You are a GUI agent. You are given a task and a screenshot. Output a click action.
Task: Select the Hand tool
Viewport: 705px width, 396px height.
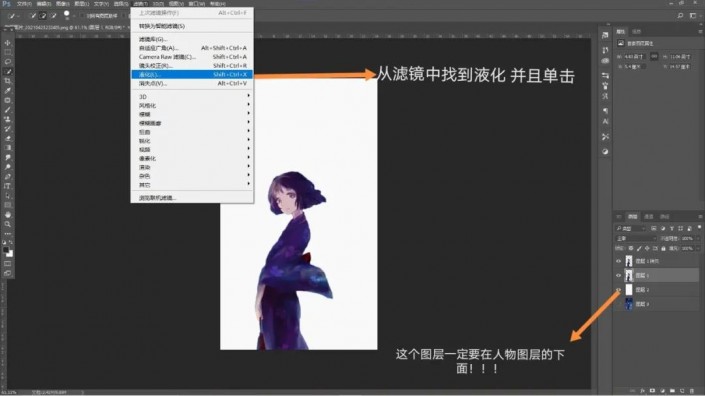[x=8, y=214]
